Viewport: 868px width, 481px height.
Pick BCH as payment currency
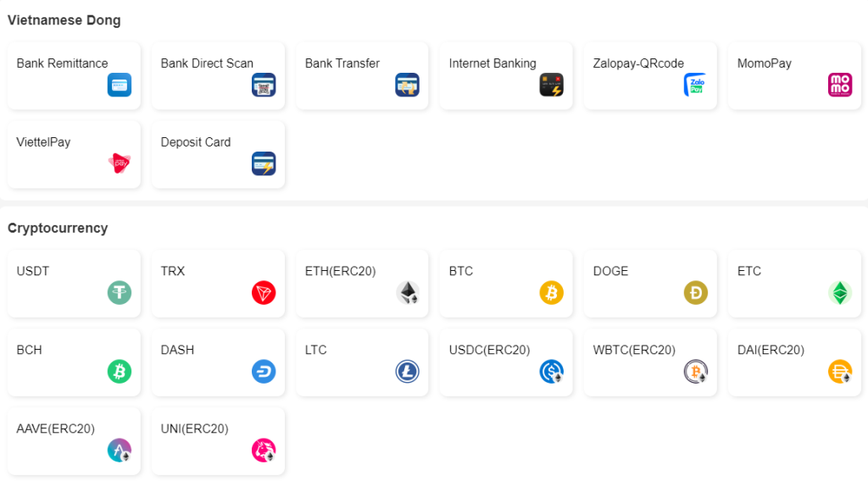(74, 362)
